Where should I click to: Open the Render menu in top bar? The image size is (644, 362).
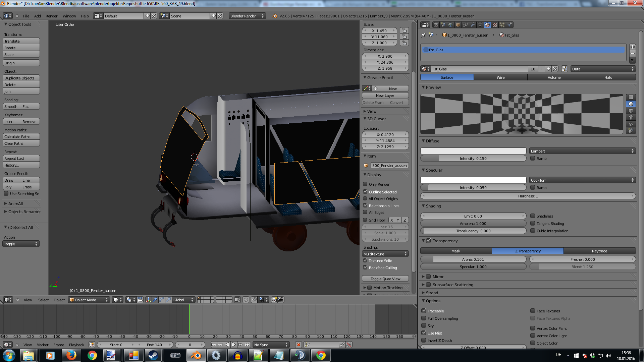point(51,16)
